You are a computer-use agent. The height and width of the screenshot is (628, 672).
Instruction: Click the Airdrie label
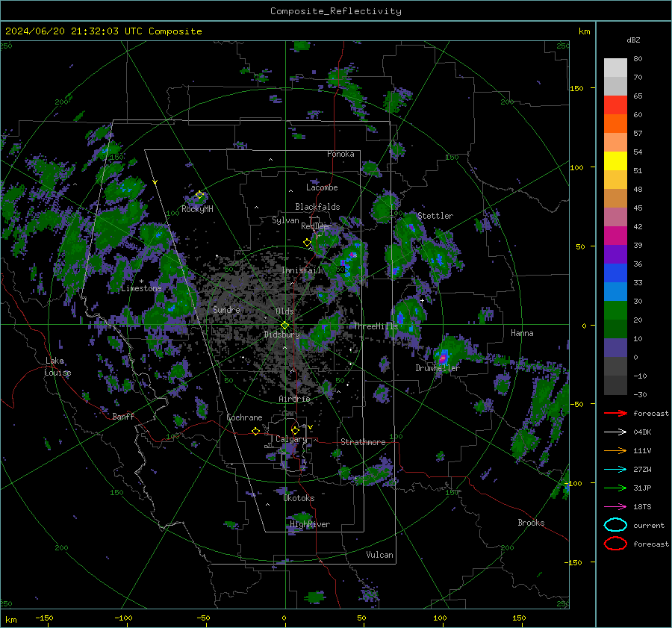pos(294,399)
